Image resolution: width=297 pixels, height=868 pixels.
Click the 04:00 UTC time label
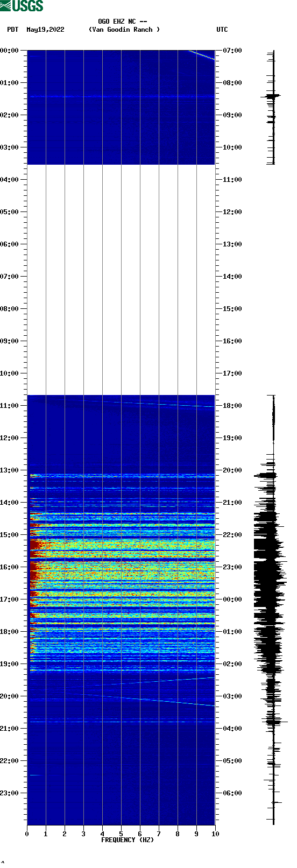coord(232,729)
